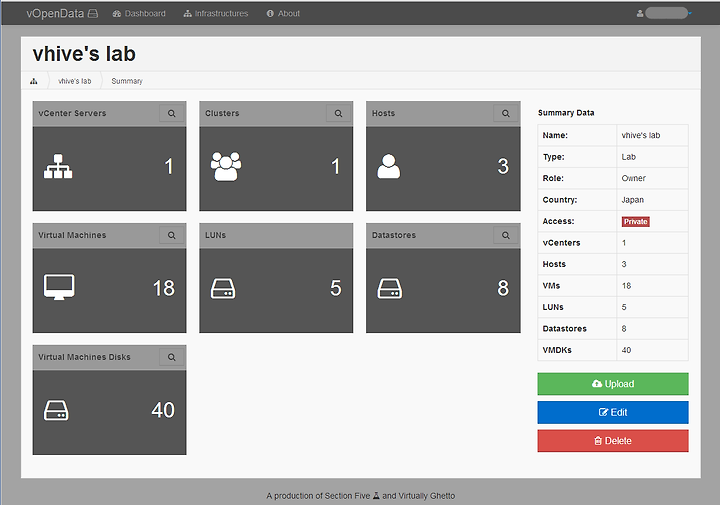Click the Datastores tile count 8
720x505 pixels.
tap(503, 288)
